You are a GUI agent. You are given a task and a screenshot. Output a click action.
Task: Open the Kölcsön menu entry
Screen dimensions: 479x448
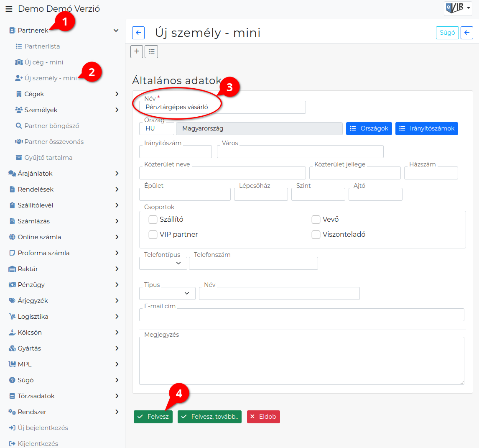coord(30,333)
